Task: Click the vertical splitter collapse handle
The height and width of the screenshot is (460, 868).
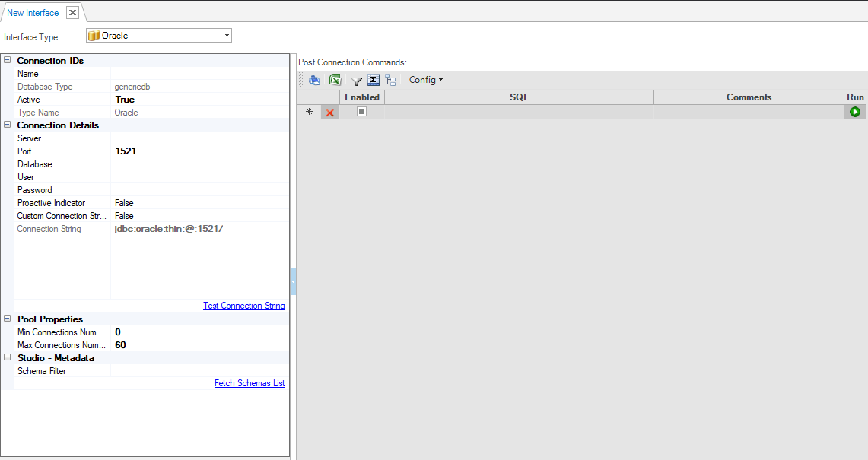Action: [292, 281]
